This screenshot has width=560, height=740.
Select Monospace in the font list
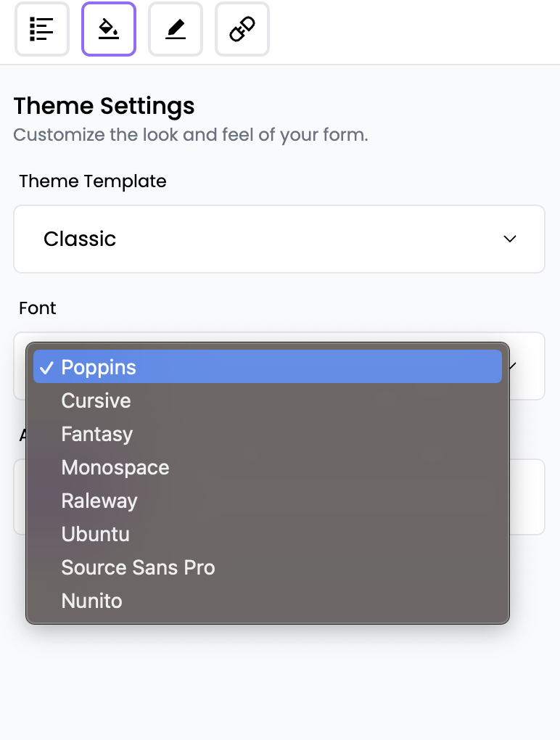pos(115,467)
